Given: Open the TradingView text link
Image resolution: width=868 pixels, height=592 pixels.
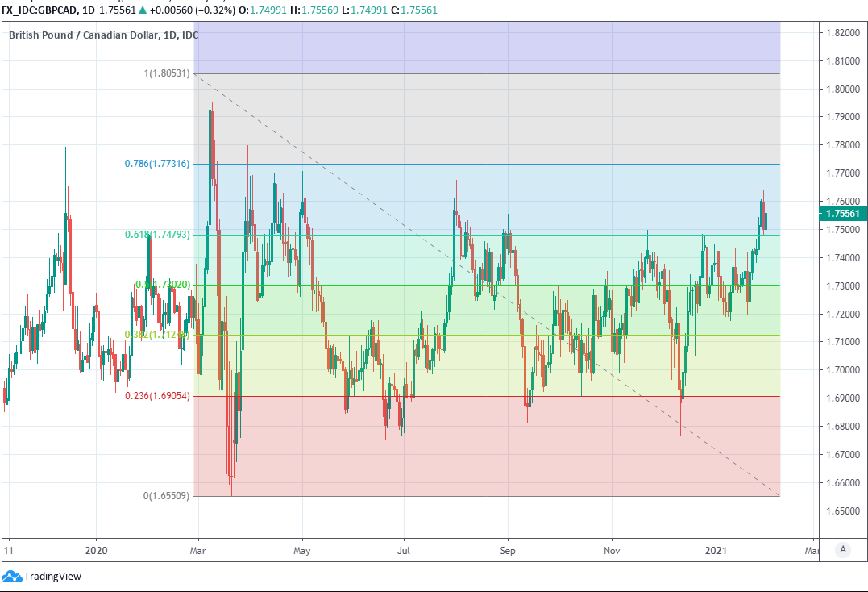Looking at the screenshot, I should tap(52, 577).
